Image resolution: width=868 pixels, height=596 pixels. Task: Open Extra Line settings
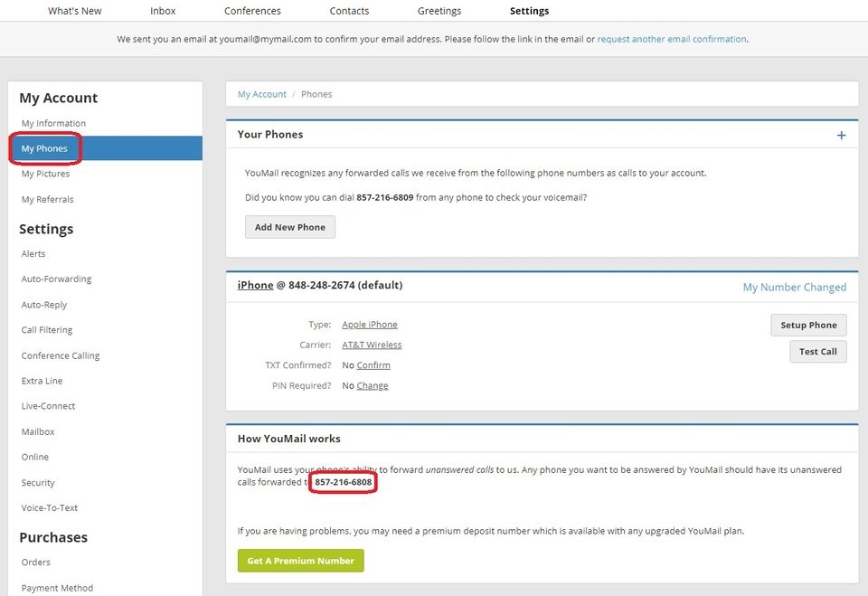click(x=42, y=381)
